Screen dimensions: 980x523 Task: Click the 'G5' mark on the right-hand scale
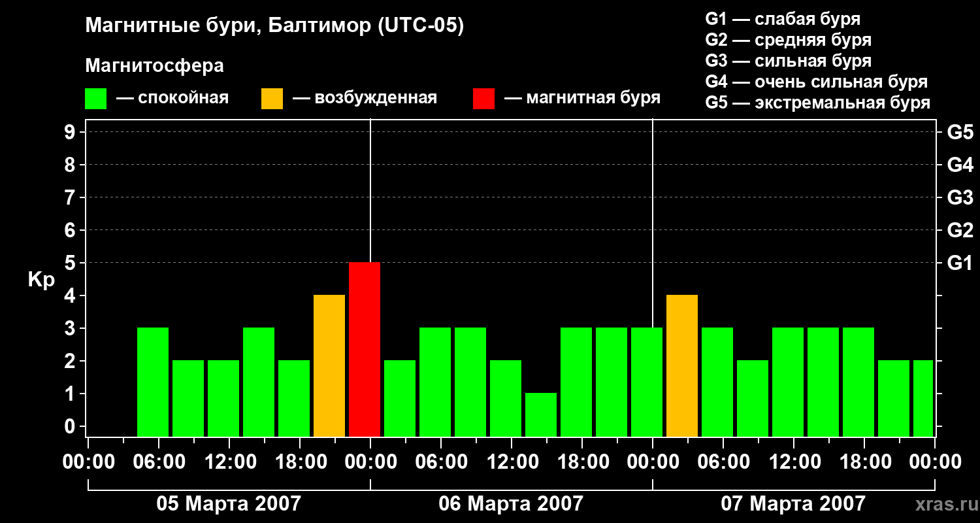click(x=960, y=132)
